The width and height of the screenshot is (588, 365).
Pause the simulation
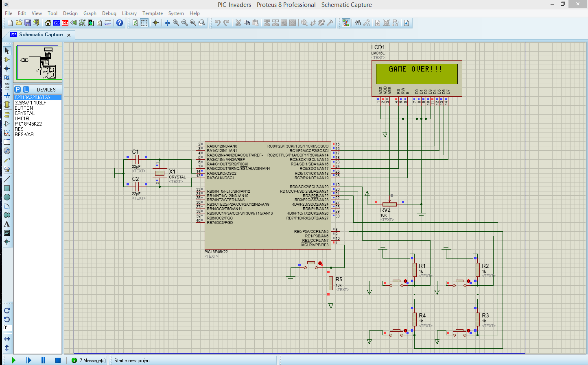43,360
